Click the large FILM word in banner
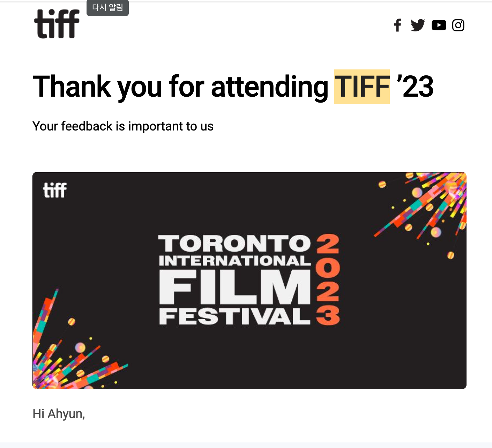The height and width of the screenshot is (448, 492). 234,287
